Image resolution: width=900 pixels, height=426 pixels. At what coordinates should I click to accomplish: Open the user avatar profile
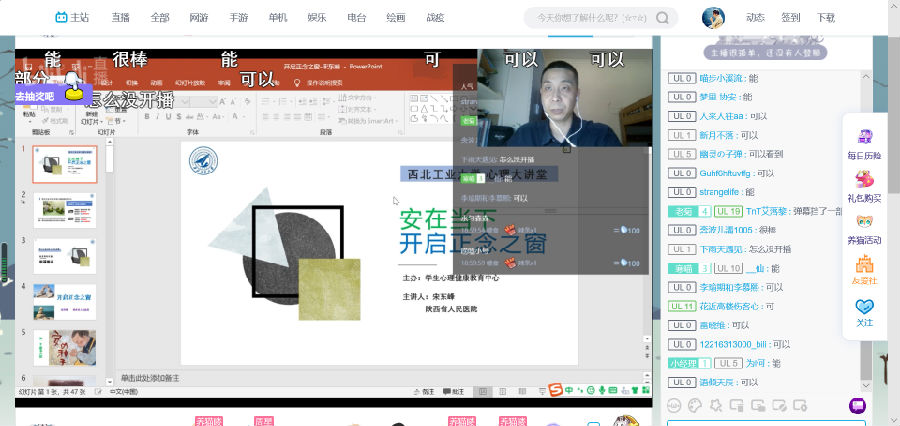coord(713,18)
